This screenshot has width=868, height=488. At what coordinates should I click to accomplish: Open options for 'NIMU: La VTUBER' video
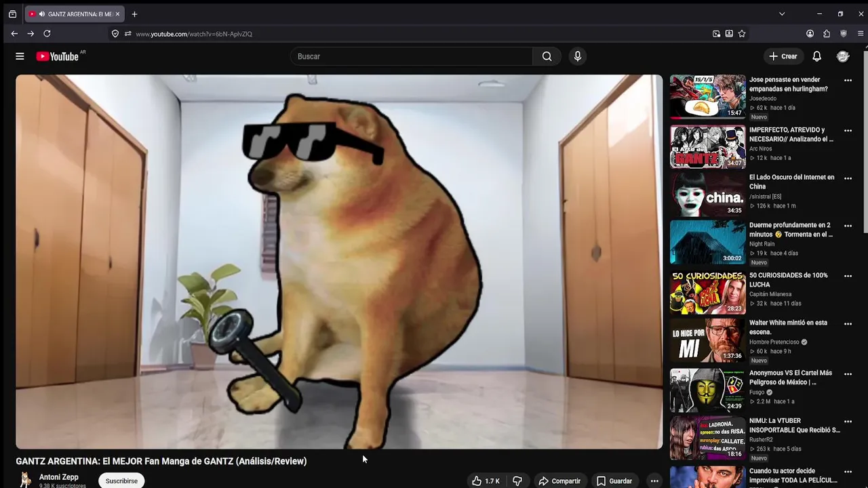click(x=848, y=422)
